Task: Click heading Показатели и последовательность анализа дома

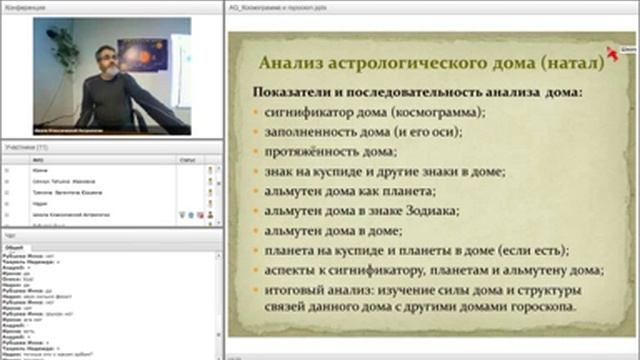Action: coord(418,92)
